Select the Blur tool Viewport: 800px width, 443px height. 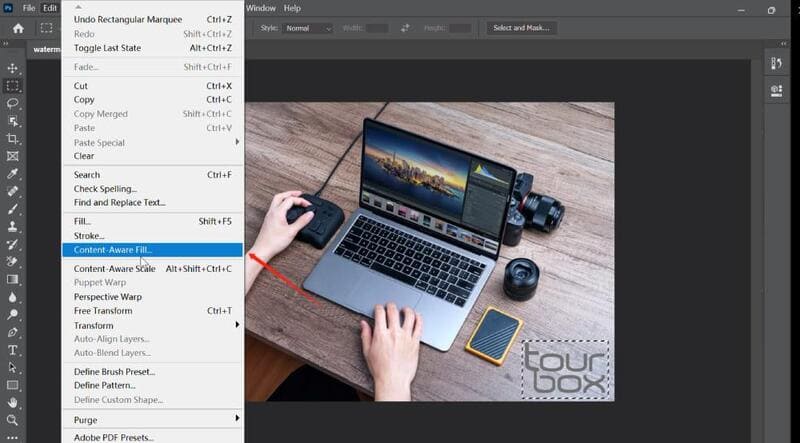[x=12, y=297]
